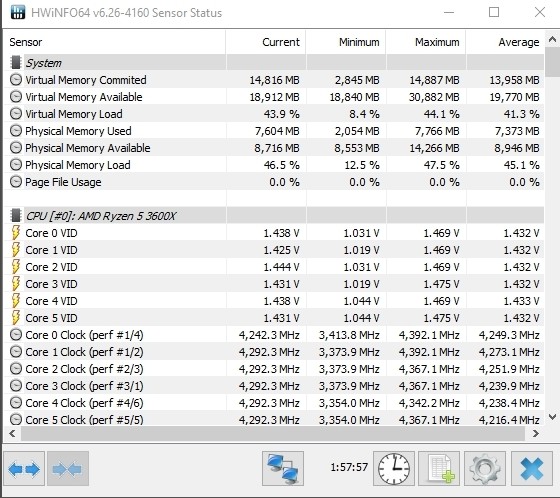Click the Sensor column header
This screenshot has width=560, height=498.
[x=114, y=42]
